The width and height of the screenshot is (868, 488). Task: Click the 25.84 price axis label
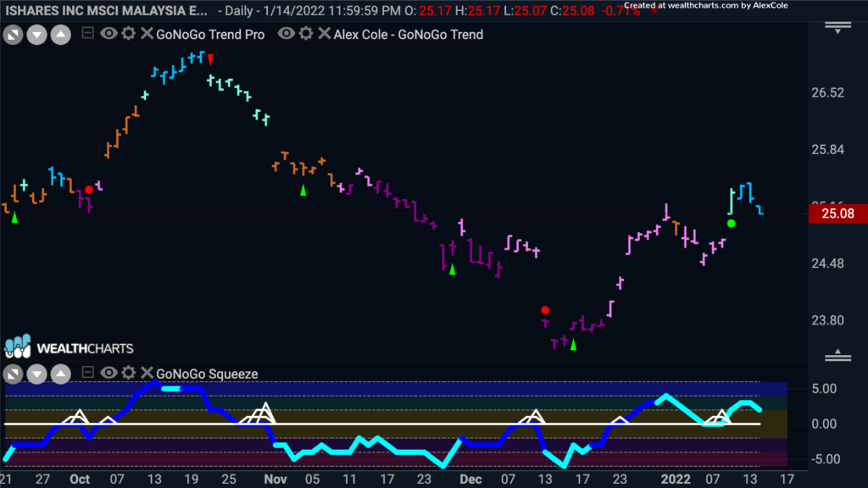point(827,150)
